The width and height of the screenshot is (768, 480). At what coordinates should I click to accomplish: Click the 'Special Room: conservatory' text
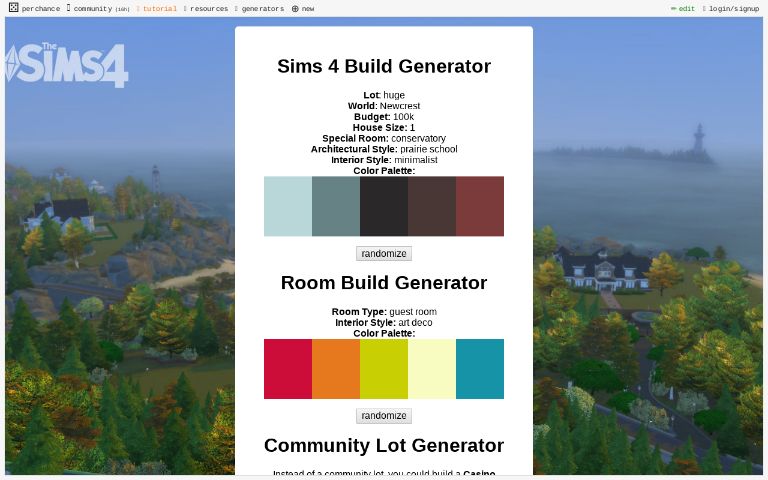pyautogui.click(x=384, y=138)
